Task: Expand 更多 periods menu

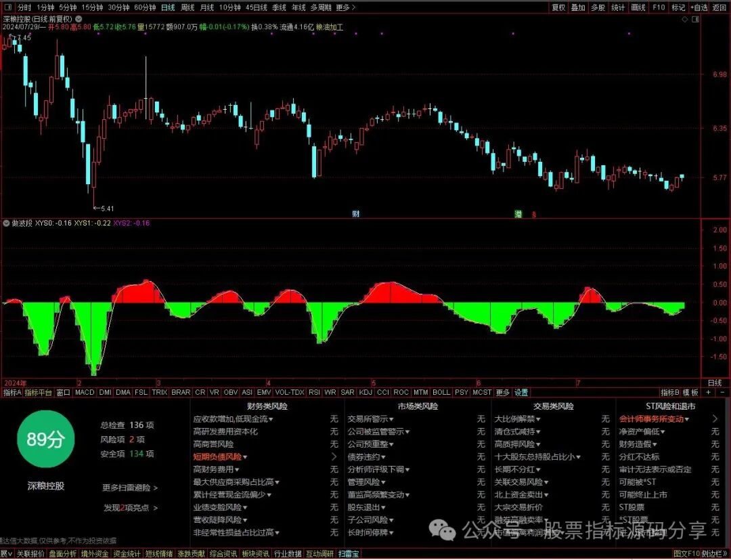Action: click(345, 7)
